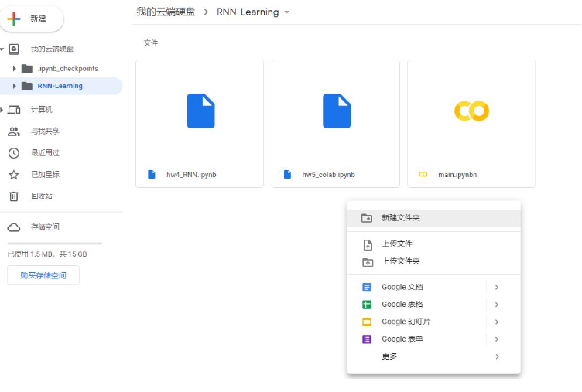The image size is (582, 392).
Task: Choose Google 文档 menu item
Action: 434,287
